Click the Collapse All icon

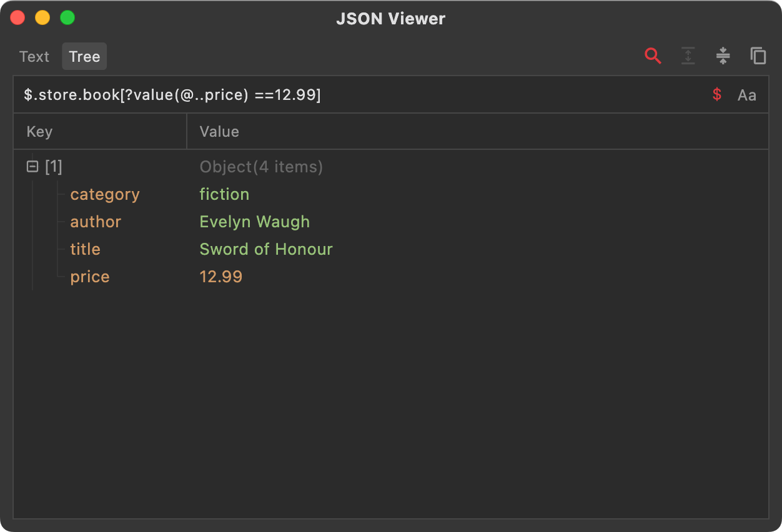(x=723, y=56)
